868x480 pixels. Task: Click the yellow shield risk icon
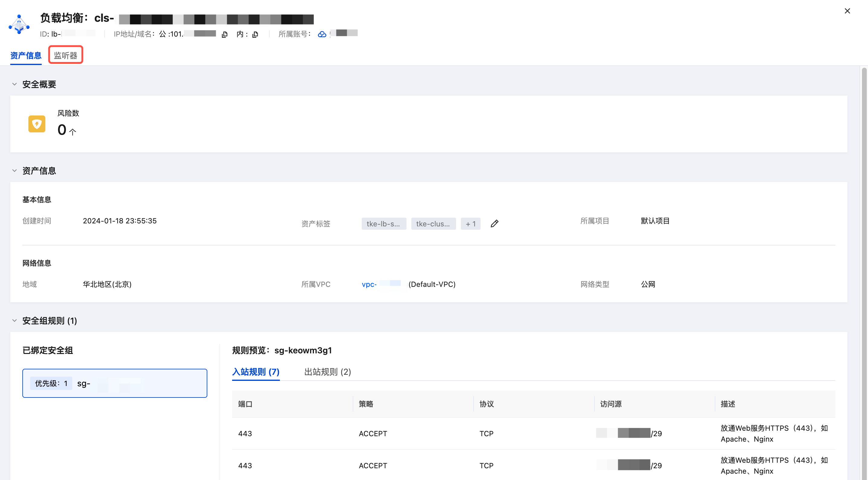point(37,124)
